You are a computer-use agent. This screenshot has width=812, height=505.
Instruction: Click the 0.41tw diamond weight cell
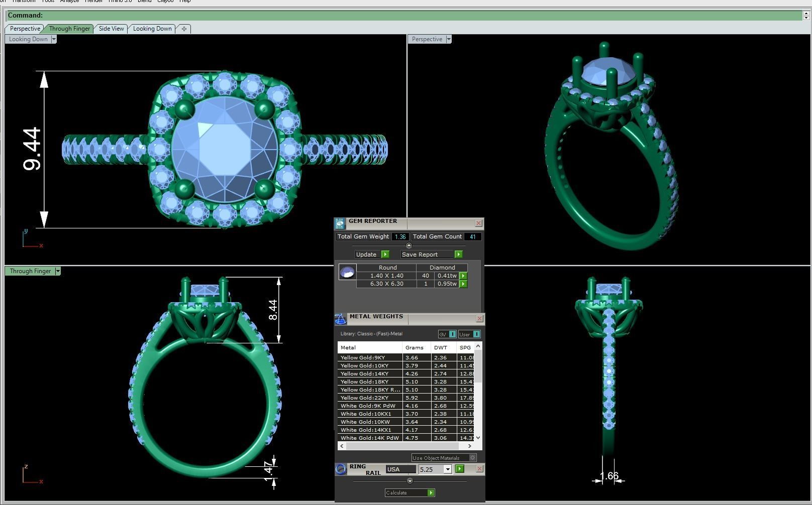[447, 276]
